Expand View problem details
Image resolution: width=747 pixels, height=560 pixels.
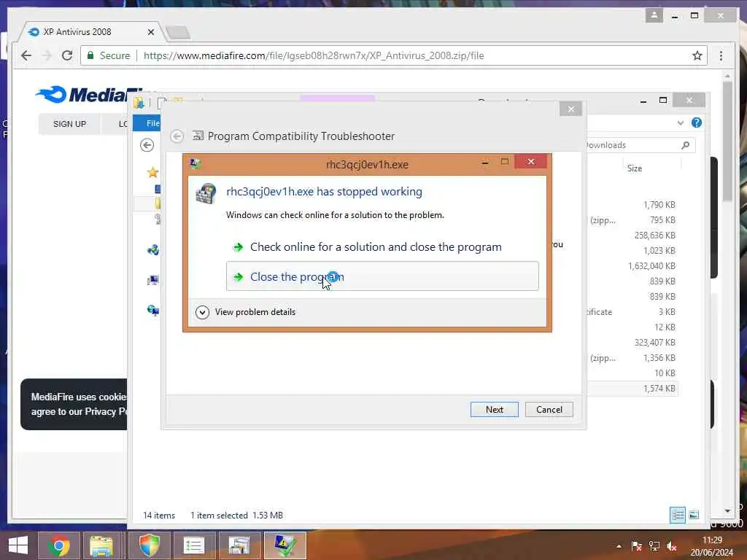pos(246,312)
